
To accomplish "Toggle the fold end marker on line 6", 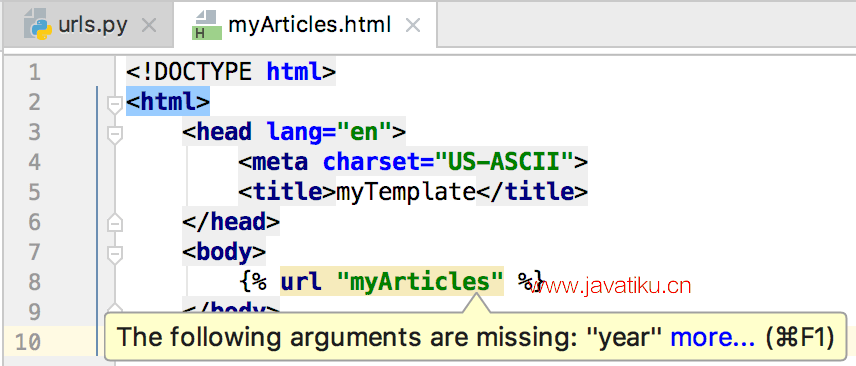I will click(x=115, y=222).
